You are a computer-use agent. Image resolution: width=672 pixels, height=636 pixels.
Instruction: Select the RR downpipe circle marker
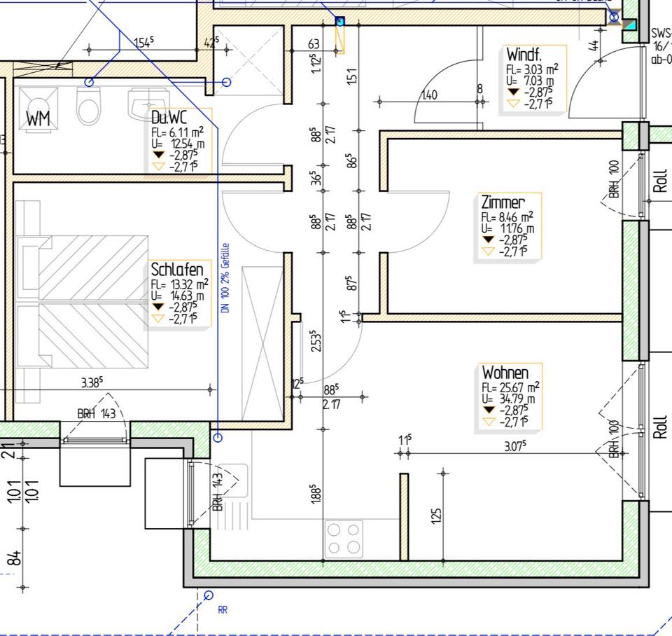click(x=208, y=595)
